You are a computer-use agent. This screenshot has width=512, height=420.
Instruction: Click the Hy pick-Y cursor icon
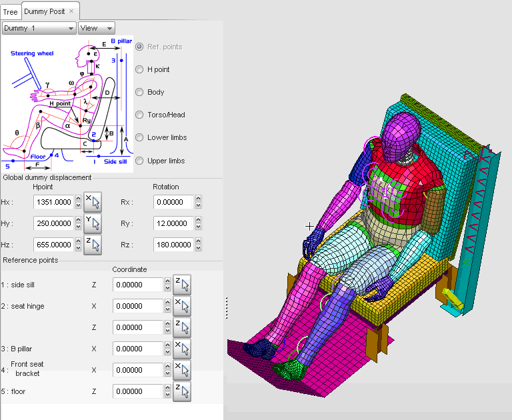click(92, 223)
